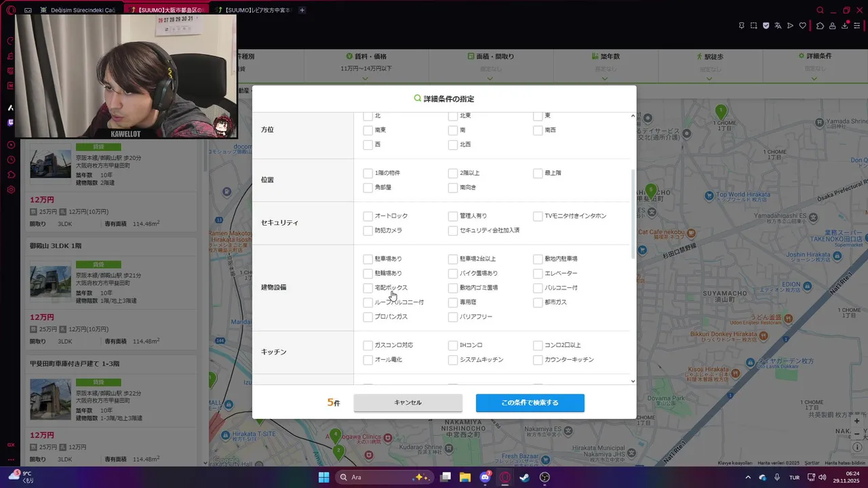Viewport: 868px width, 488px height.
Task: Open 甲斐田町車庫付き戸建て 1-3階 listing
Action: point(75,363)
